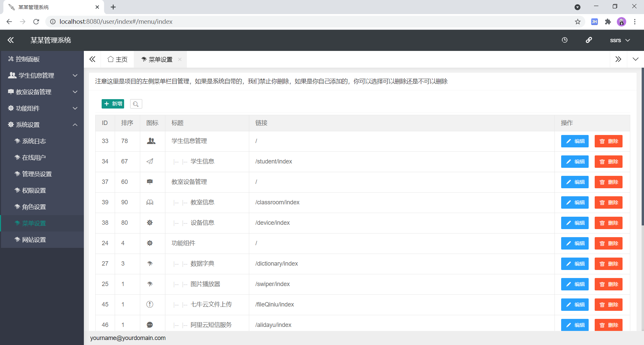Open the tab overflow arrow on the right

point(618,59)
